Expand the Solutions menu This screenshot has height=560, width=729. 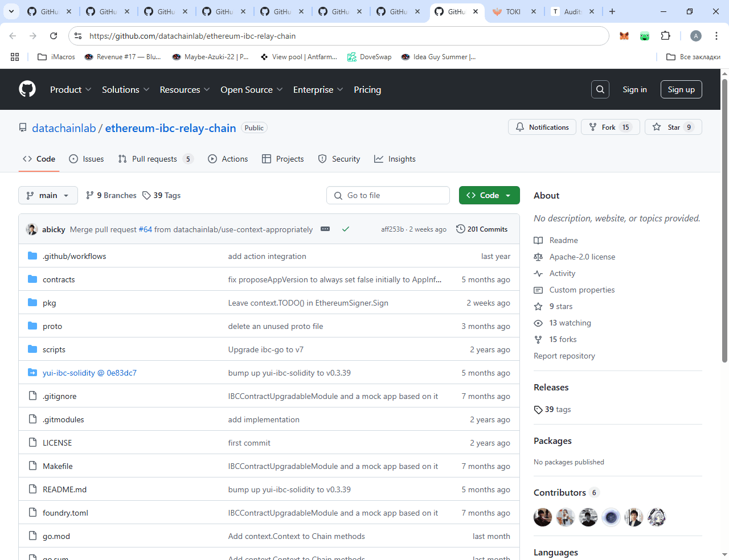tap(126, 89)
